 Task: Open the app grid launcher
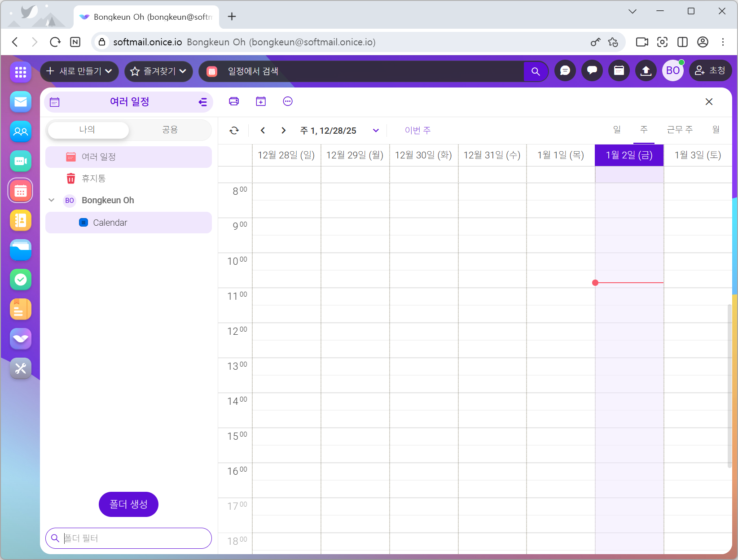(21, 72)
